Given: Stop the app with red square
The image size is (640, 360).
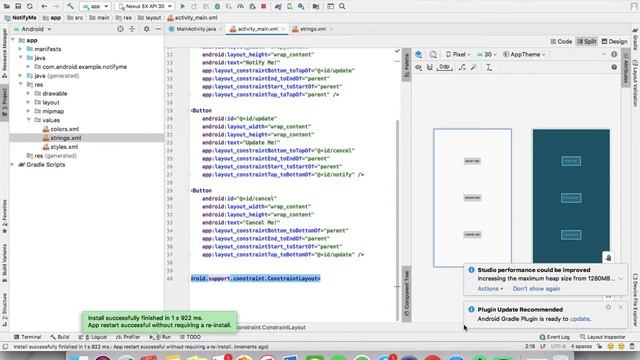Looking at the screenshot, I should (x=264, y=7).
